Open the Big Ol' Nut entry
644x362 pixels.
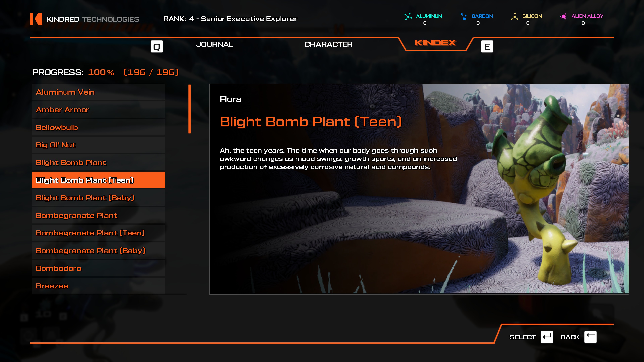pyautogui.click(x=98, y=145)
